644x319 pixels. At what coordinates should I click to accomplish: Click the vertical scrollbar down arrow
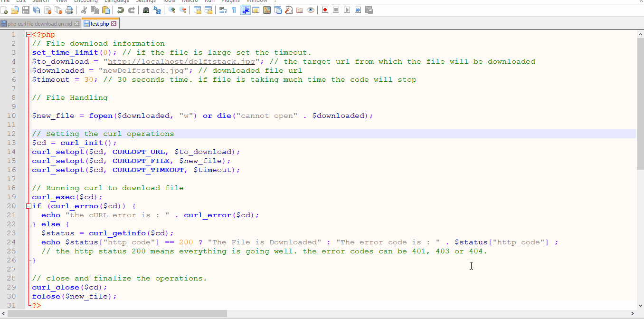click(x=640, y=305)
